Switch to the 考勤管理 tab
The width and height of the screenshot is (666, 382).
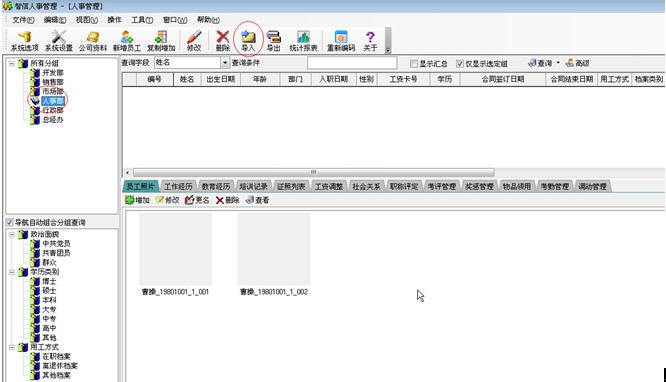pos(555,186)
